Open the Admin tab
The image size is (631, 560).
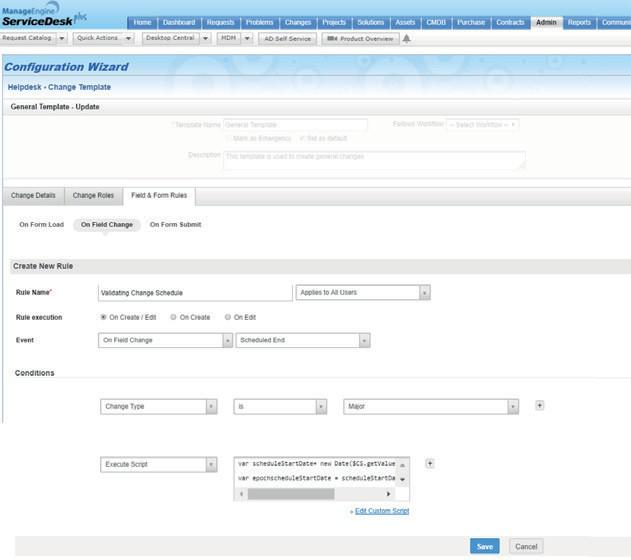[546, 23]
